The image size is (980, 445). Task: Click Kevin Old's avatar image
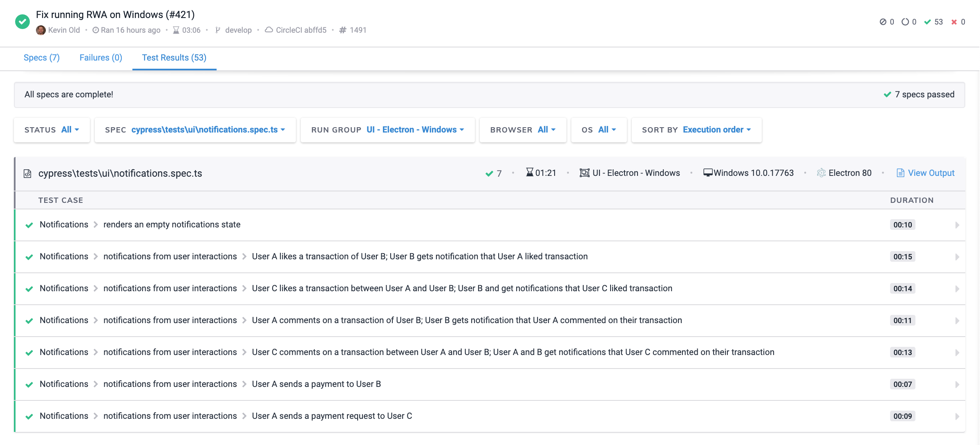point(41,30)
